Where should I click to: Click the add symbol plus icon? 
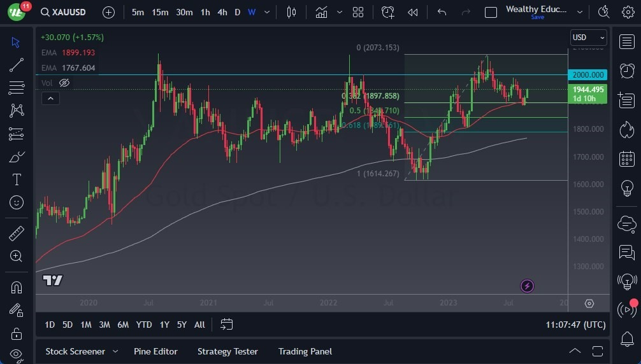click(x=108, y=12)
